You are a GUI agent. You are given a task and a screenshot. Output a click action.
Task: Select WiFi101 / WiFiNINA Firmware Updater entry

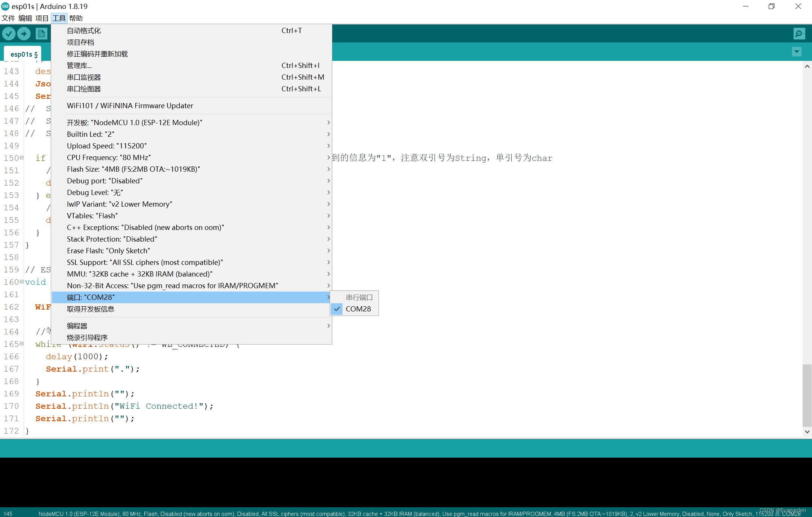point(130,106)
